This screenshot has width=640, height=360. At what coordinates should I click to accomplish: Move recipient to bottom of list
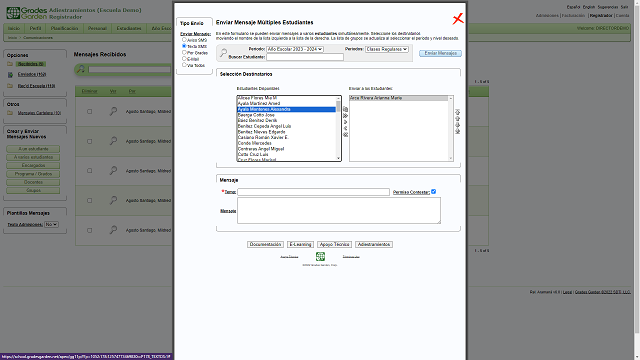coord(458,131)
